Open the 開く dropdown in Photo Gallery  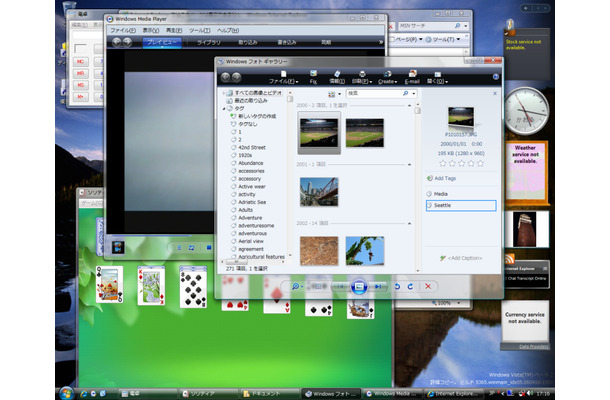437,77
